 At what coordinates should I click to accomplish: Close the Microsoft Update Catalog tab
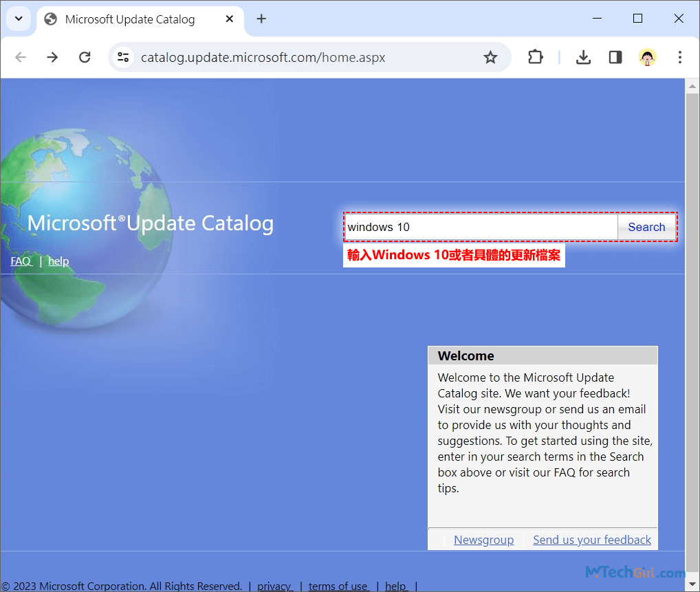[x=230, y=19]
